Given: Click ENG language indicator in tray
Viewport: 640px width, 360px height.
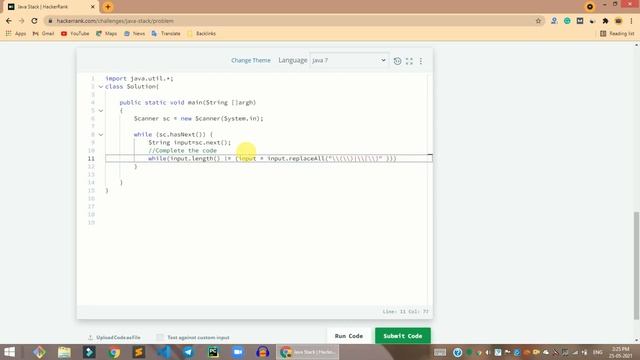Looking at the screenshot, I should (598, 352).
